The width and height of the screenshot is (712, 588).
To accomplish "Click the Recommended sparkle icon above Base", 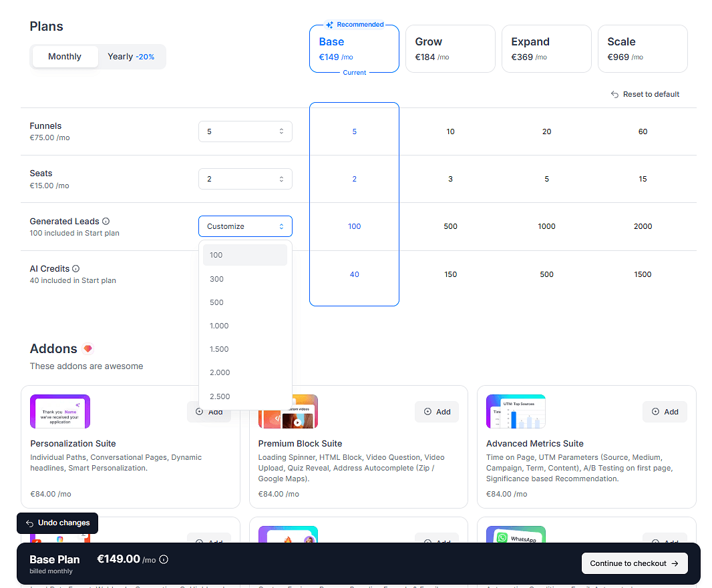I will coord(330,25).
